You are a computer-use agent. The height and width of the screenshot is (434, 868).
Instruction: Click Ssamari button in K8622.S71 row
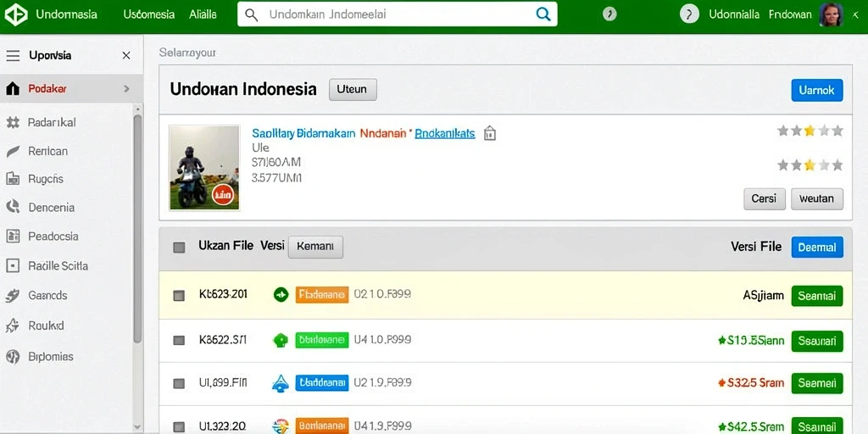(817, 341)
